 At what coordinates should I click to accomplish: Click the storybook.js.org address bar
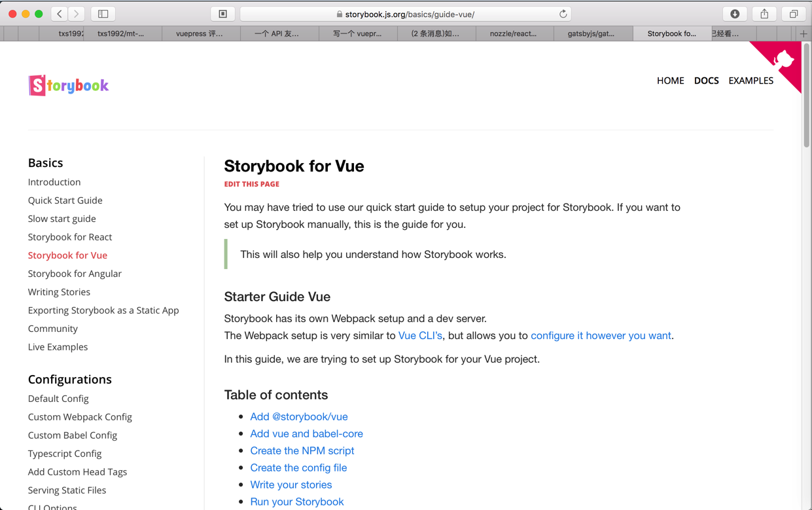[406, 14]
